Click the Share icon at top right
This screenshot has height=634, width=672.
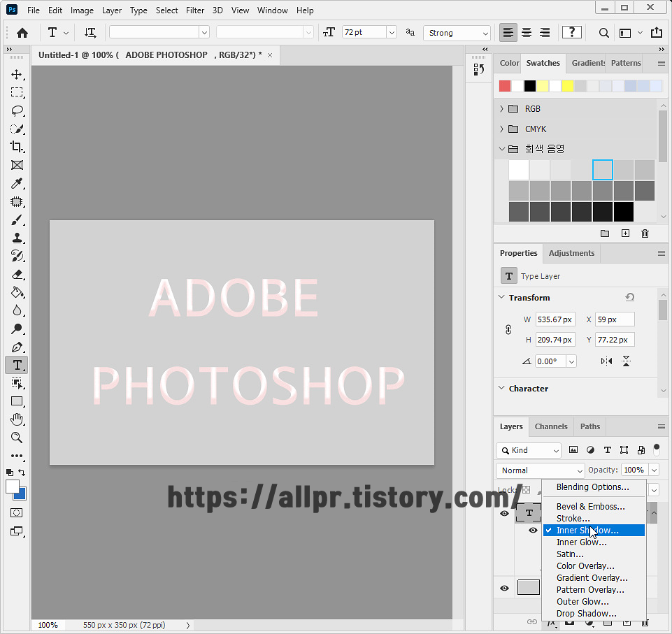[656, 33]
